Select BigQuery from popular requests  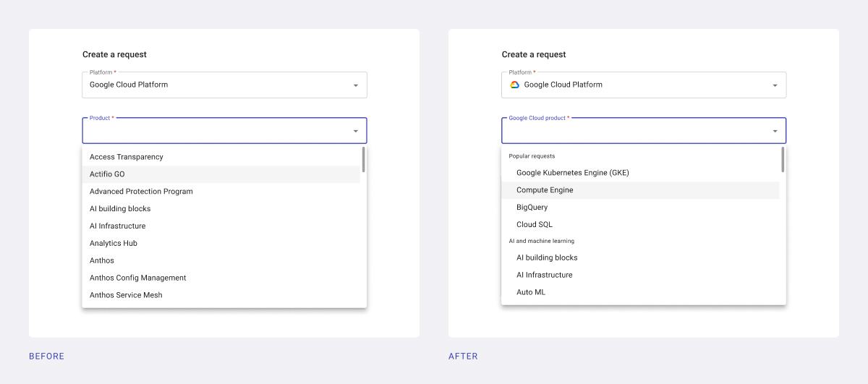tap(641, 208)
